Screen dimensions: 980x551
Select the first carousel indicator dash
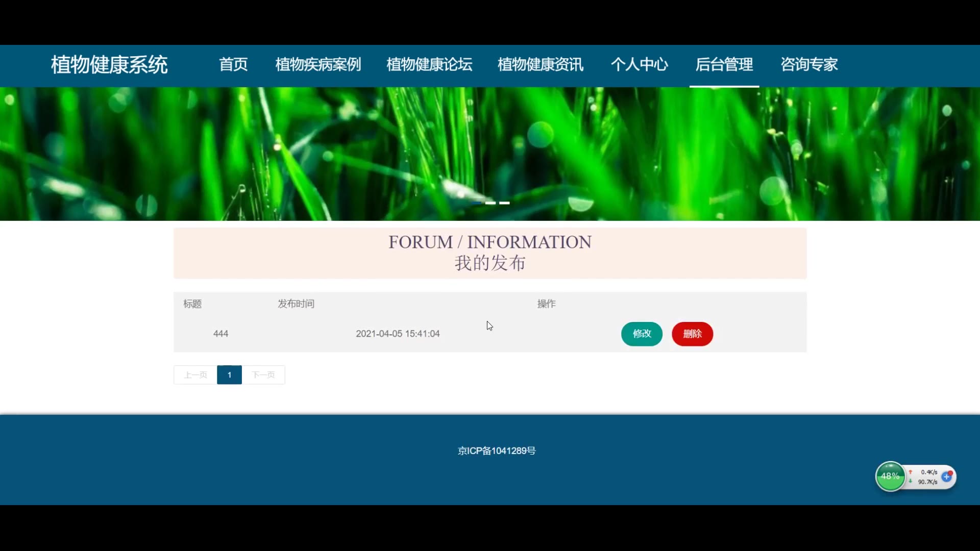476,203
